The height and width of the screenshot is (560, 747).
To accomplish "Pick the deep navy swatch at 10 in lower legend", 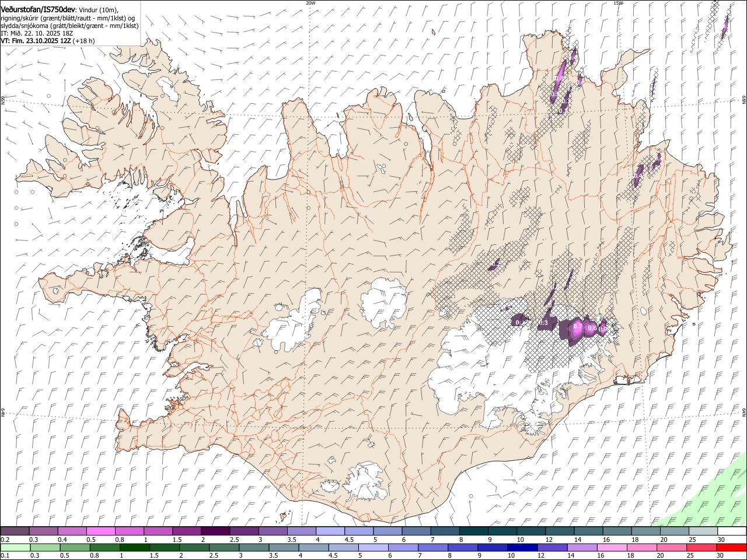I will (x=522, y=548).
